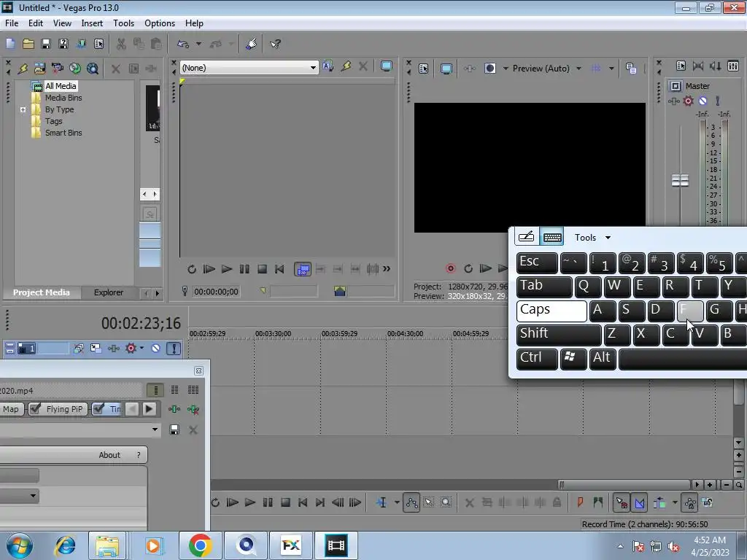Toggle the Tin effect checkbox in chain
747x560 pixels.
(x=98, y=409)
